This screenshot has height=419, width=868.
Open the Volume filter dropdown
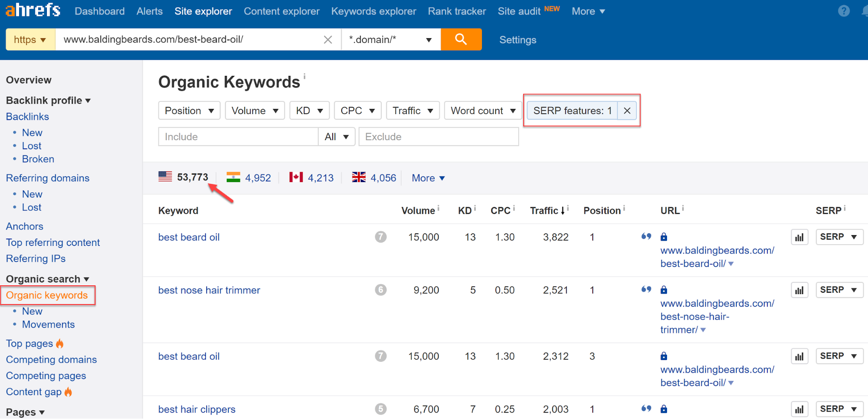tap(255, 111)
